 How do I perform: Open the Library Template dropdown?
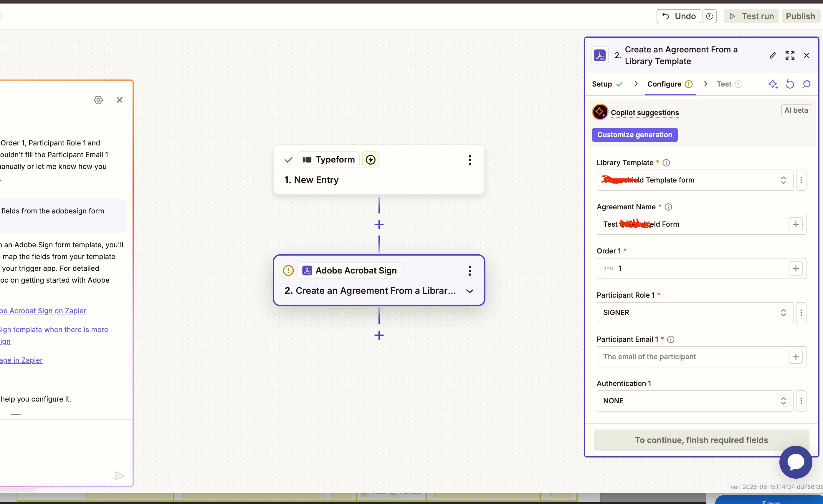coord(695,180)
